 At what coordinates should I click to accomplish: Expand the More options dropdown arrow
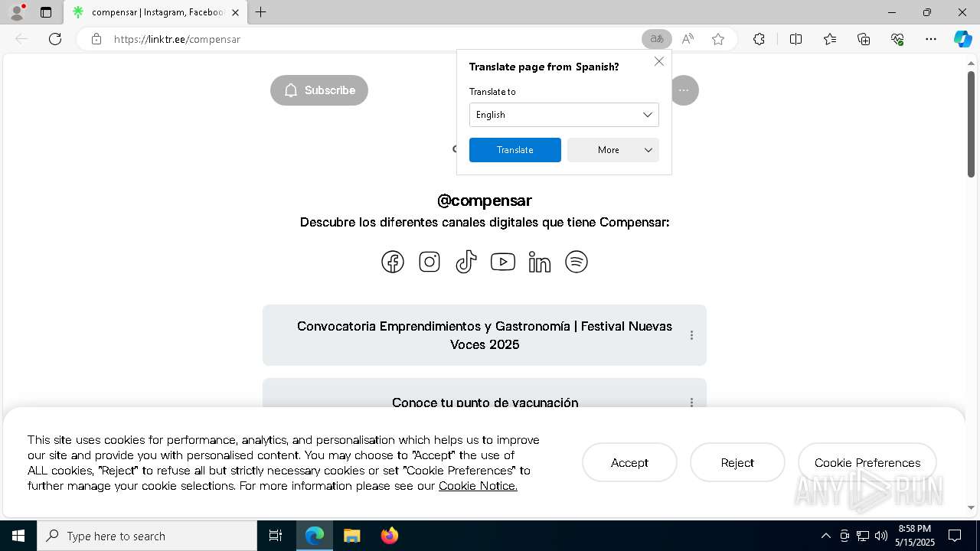point(648,150)
